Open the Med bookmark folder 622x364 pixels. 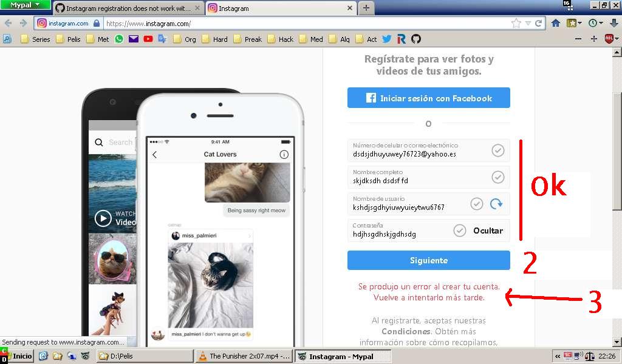(311, 39)
